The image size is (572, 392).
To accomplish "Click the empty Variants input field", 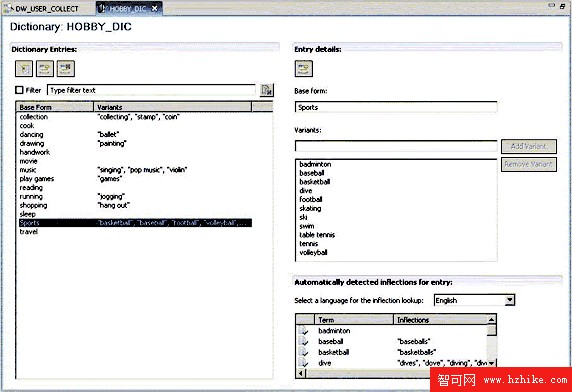I will coord(396,146).
